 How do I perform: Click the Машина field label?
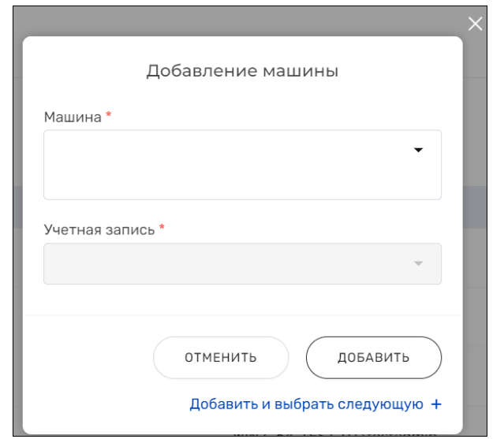[73, 117]
